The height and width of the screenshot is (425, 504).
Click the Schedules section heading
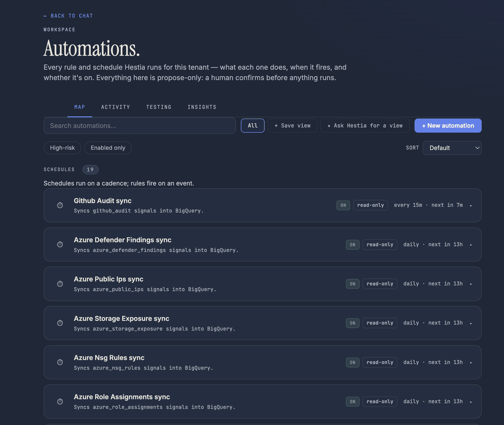[59, 170]
